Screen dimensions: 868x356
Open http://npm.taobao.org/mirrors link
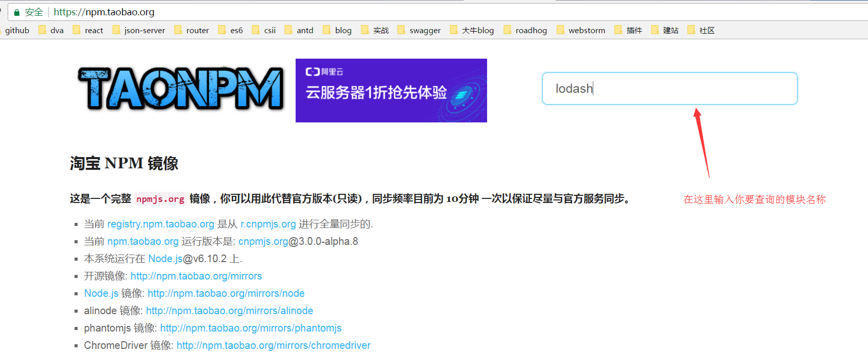click(196, 276)
